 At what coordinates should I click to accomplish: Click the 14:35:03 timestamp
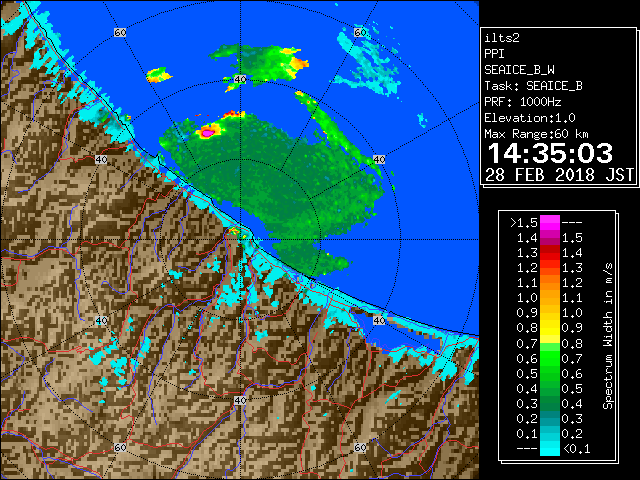point(550,153)
